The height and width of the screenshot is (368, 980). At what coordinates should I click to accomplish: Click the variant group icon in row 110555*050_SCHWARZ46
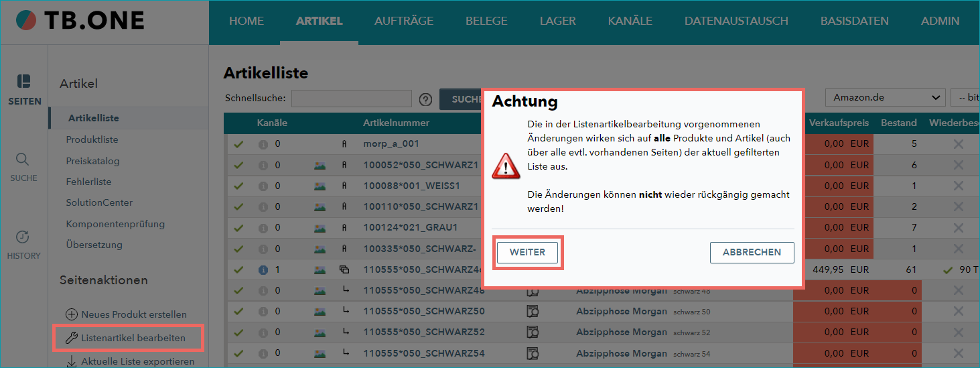pos(344,270)
